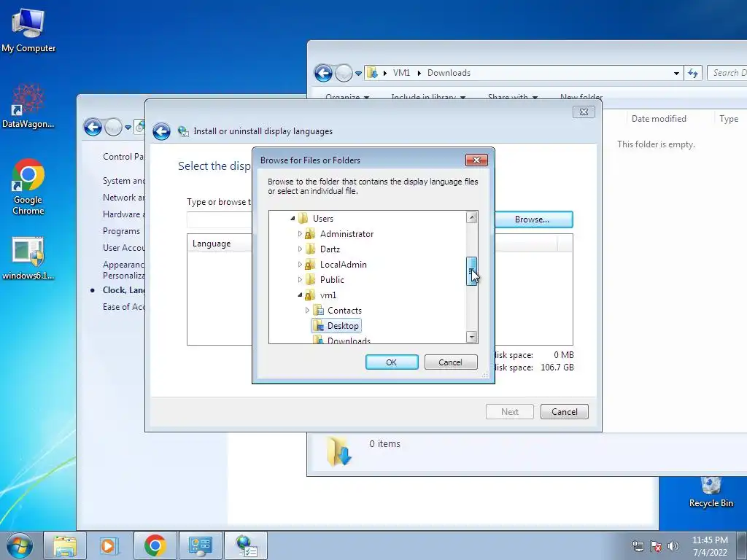Switch to language installer taskbar button
The image size is (747, 560).
click(x=246, y=545)
